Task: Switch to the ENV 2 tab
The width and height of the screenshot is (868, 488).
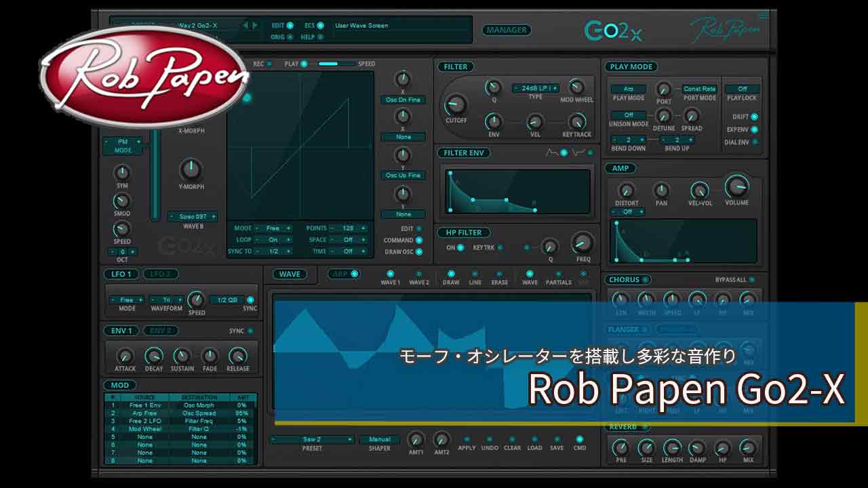Action: pyautogui.click(x=160, y=331)
